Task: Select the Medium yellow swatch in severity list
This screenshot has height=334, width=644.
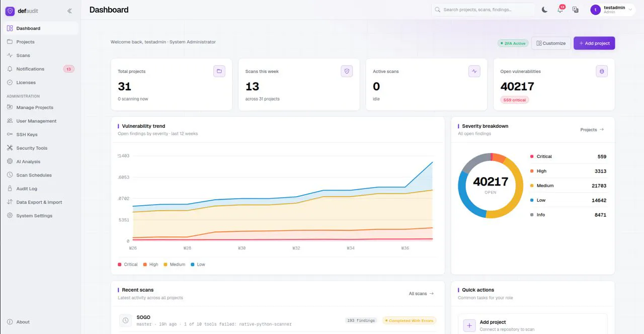Action: point(532,186)
